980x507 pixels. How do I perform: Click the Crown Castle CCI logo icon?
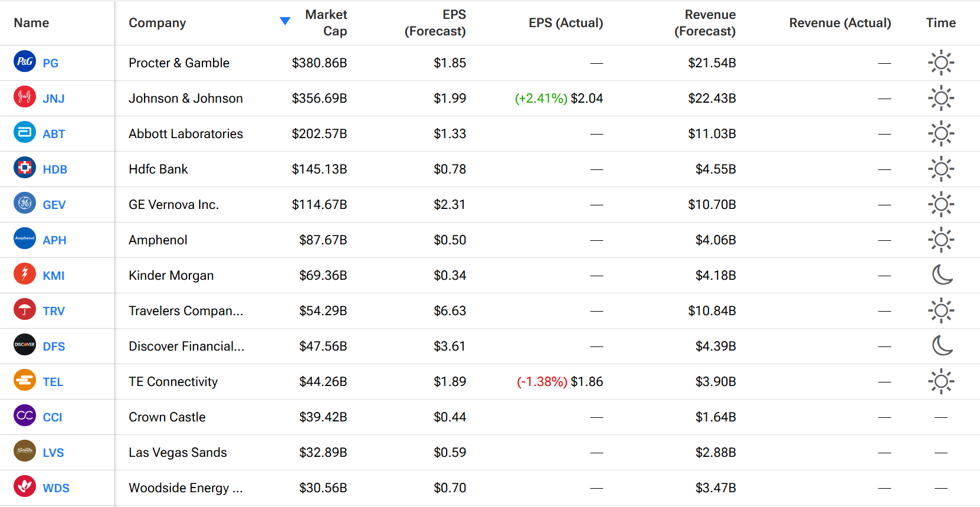[25, 416]
